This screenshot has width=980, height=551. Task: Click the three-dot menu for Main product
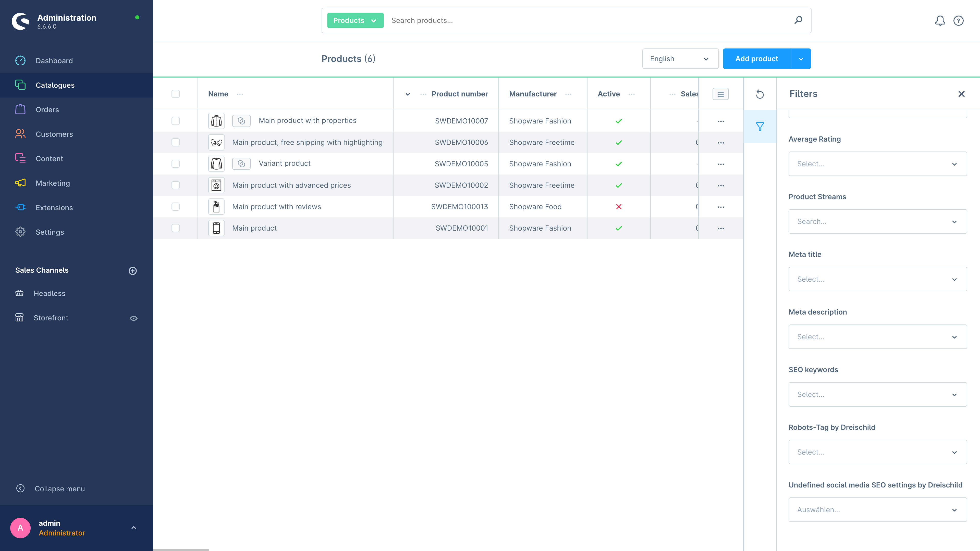point(721,227)
